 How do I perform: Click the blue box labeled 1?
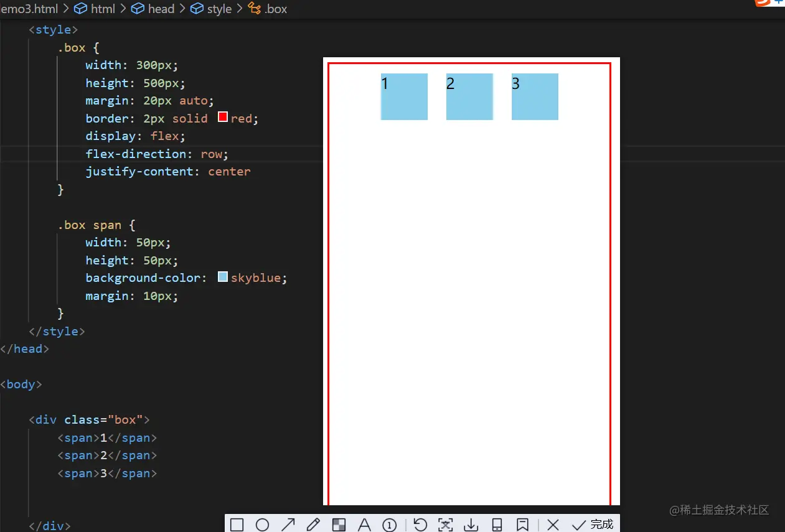(x=404, y=96)
